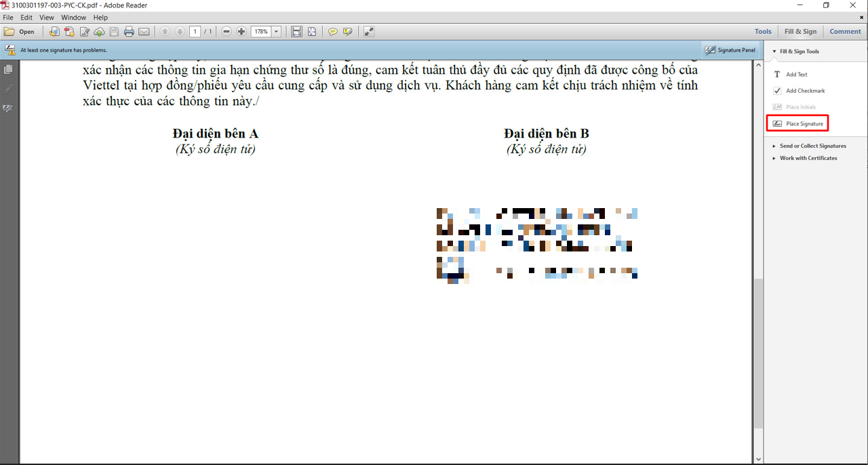This screenshot has height=465, width=868.
Task: Select the Add Checkmark tool
Action: pyautogui.click(x=805, y=91)
